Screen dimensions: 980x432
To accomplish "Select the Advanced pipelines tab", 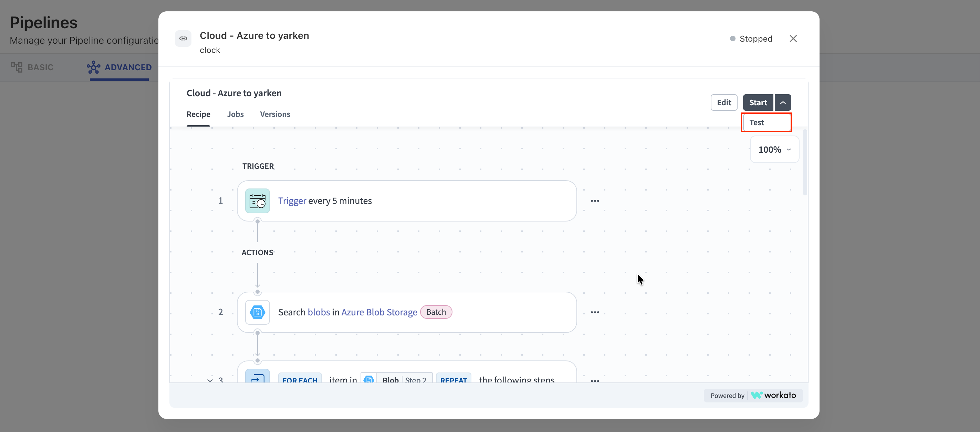I will [119, 67].
